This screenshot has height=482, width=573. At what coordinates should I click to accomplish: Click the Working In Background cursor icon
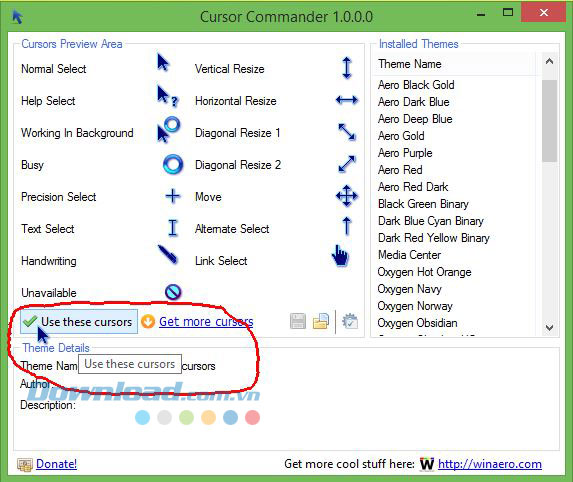(168, 130)
